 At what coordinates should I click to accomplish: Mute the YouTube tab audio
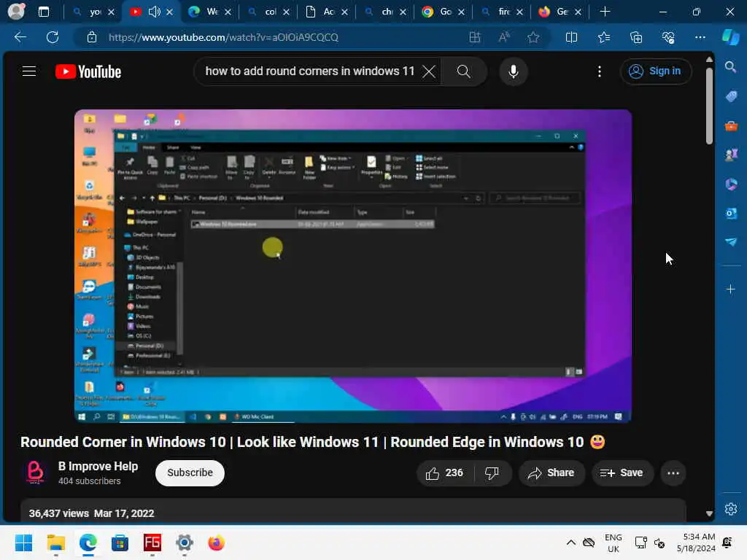coord(154,12)
